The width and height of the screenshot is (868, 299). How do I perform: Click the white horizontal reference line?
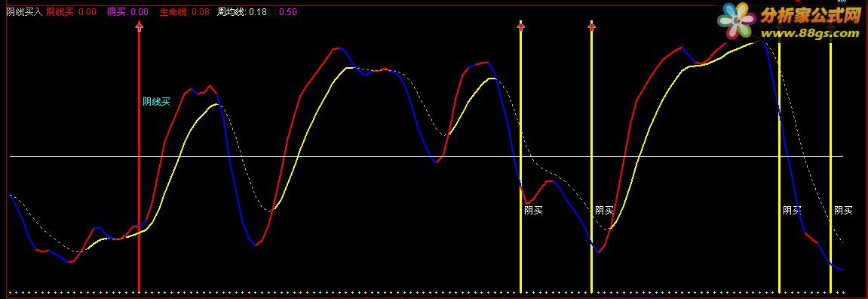(x=427, y=157)
